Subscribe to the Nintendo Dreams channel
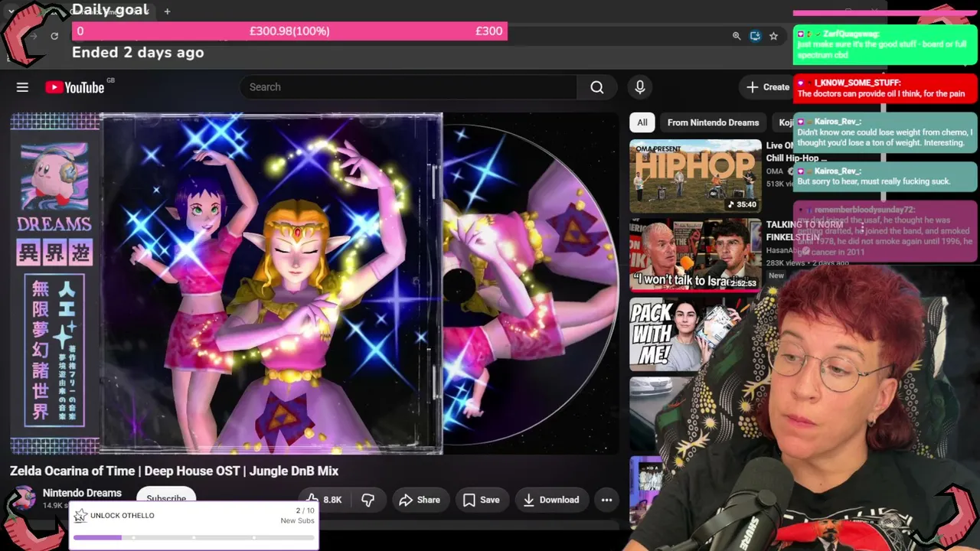 [x=166, y=496]
